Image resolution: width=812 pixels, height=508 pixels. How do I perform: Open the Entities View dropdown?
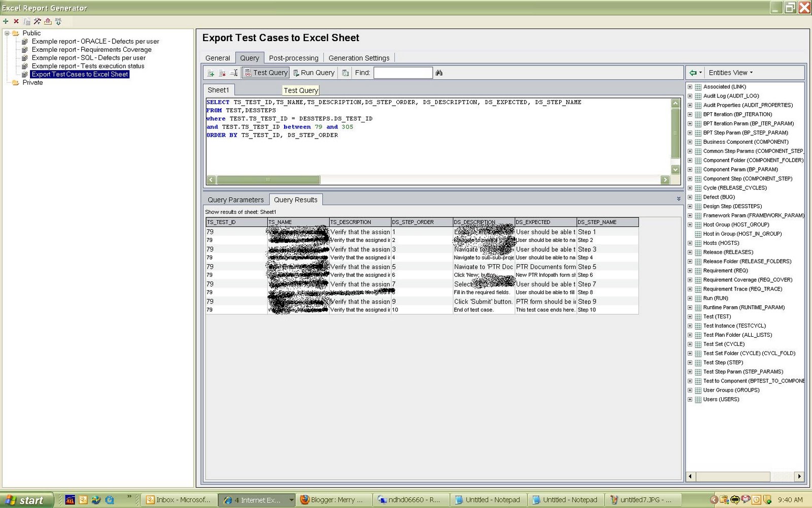730,72
